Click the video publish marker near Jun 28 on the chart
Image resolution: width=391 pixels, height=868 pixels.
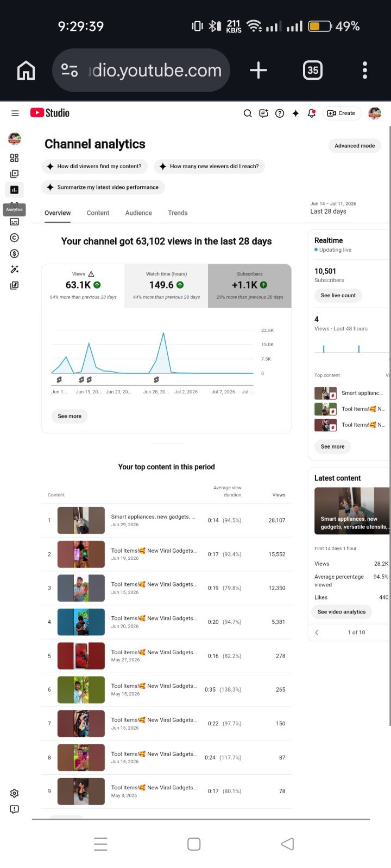tap(156, 380)
